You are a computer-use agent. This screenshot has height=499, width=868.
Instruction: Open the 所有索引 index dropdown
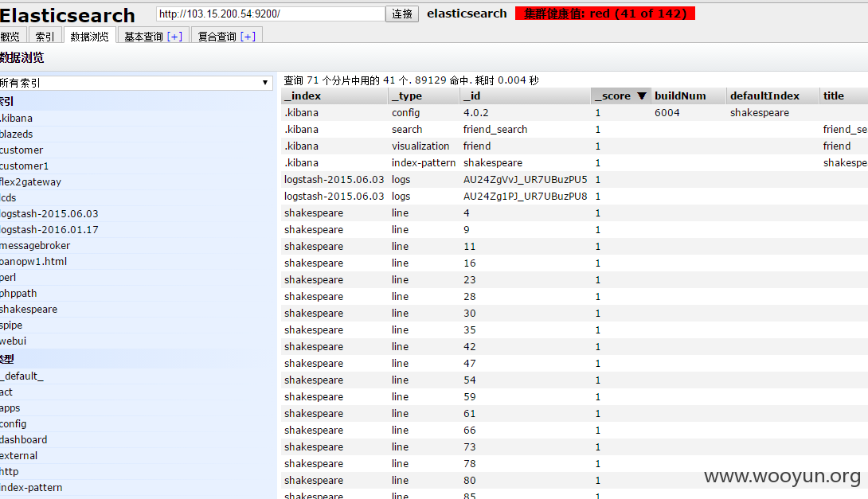tap(136, 83)
